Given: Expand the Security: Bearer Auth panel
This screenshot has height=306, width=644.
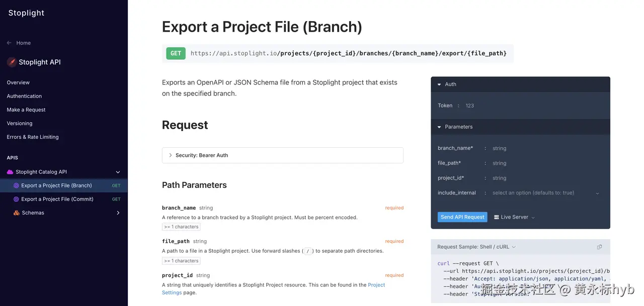Looking at the screenshot, I should click(x=283, y=155).
